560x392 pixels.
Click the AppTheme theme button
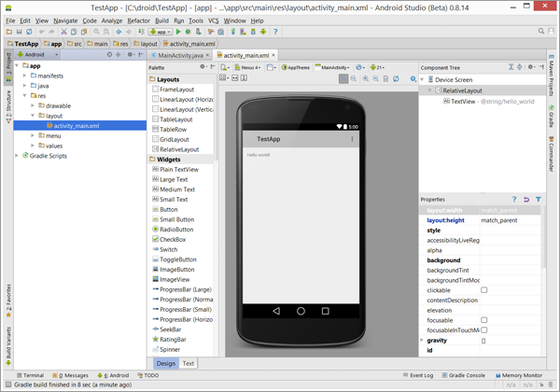tap(295, 67)
